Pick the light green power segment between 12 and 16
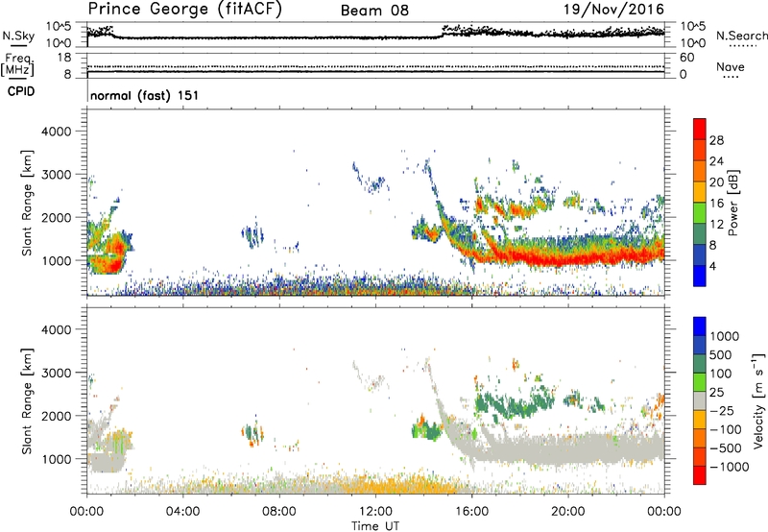Screen dimensions: 768x532 click(x=700, y=213)
